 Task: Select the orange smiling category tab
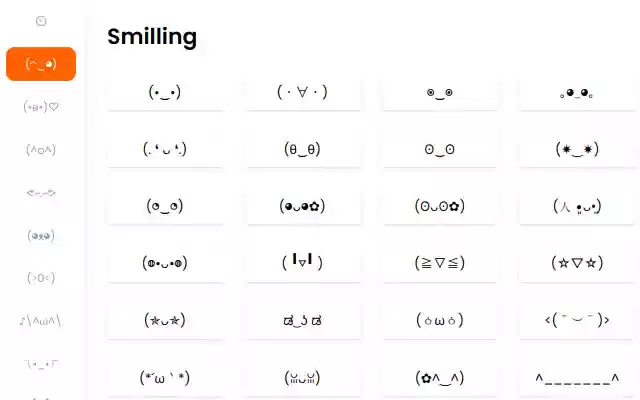pyautogui.click(x=41, y=64)
